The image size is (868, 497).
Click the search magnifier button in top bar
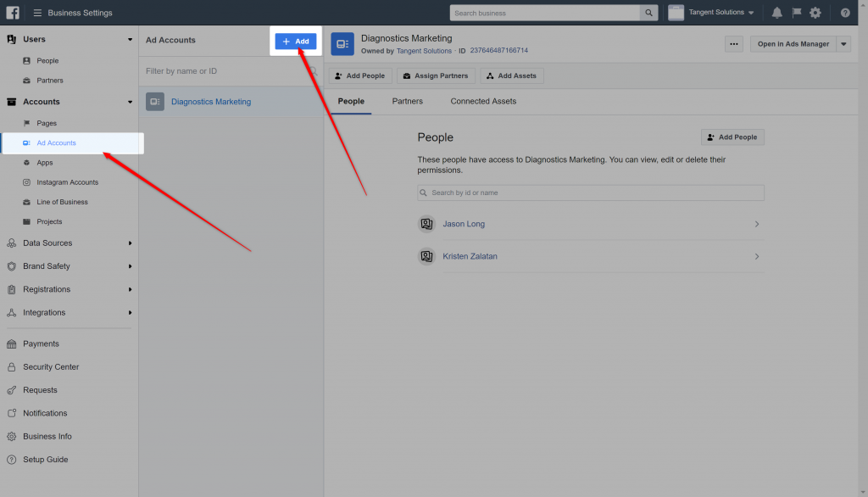tap(648, 13)
